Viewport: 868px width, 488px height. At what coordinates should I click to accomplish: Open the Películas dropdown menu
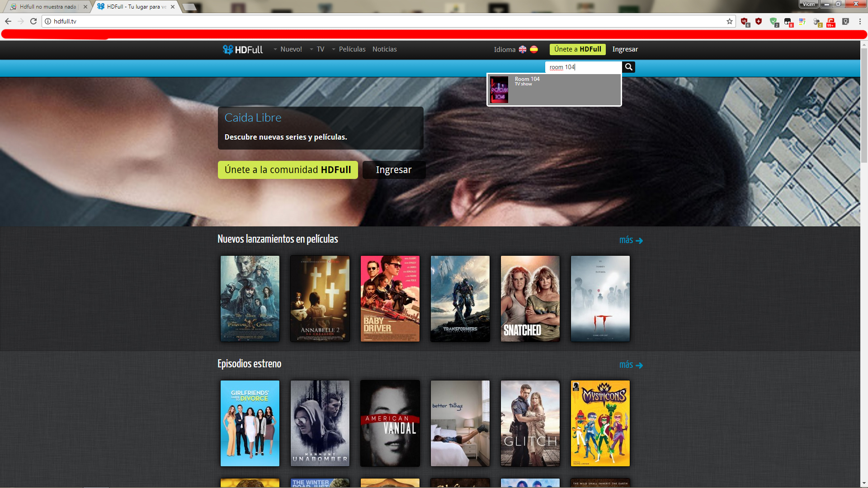click(x=349, y=49)
